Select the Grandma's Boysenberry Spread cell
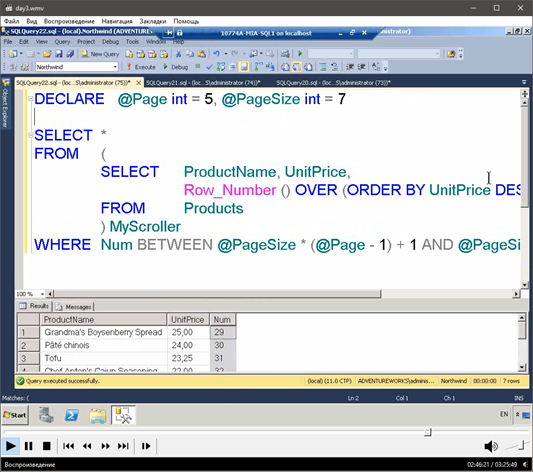 coord(103,332)
